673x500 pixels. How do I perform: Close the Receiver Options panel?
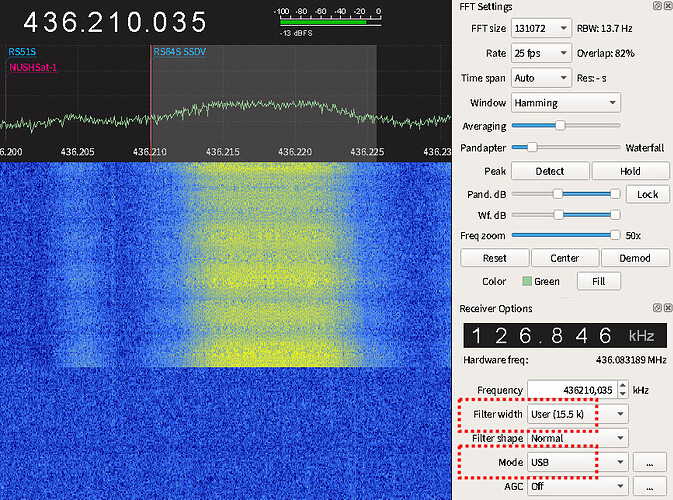(668, 308)
